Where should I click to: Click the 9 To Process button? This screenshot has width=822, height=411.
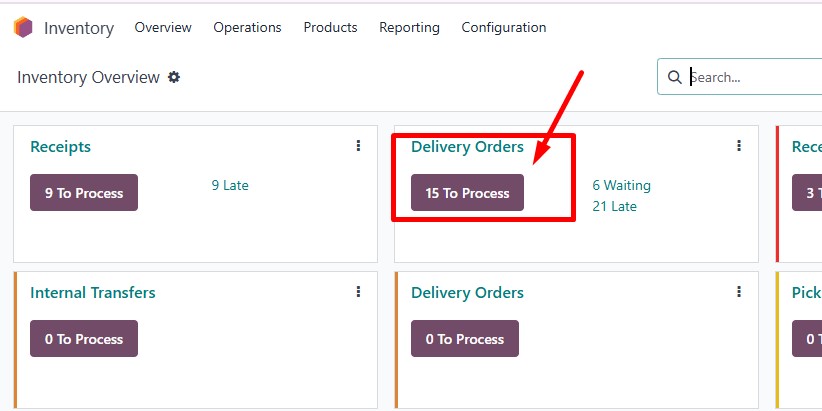(x=84, y=192)
